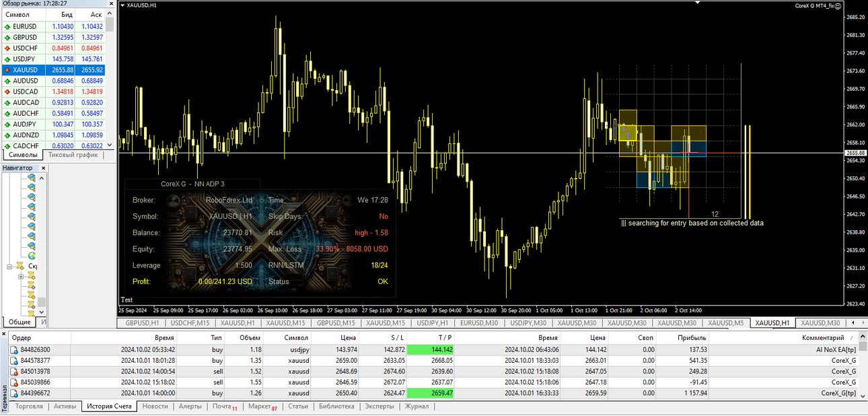Click the order icon for ticket 844826300
The image size is (868, 416).
point(14,349)
